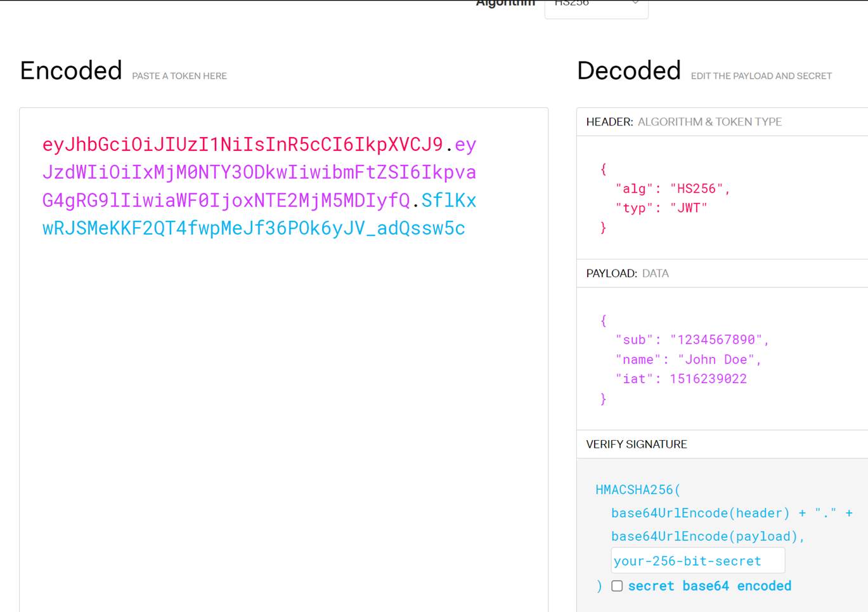
Task: Open the Algorithm HS256 dropdown
Action: point(595,6)
